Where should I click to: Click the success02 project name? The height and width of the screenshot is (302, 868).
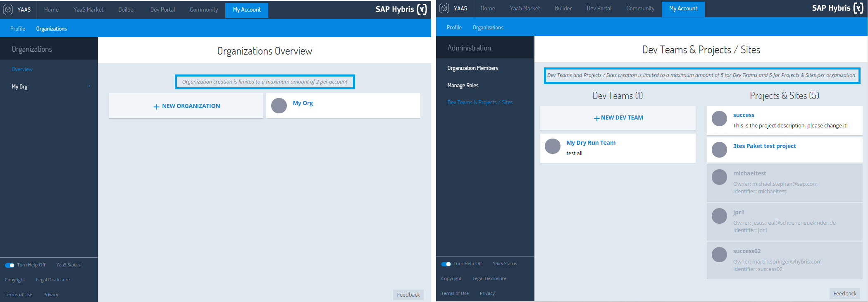pyautogui.click(x=747, y=251)
